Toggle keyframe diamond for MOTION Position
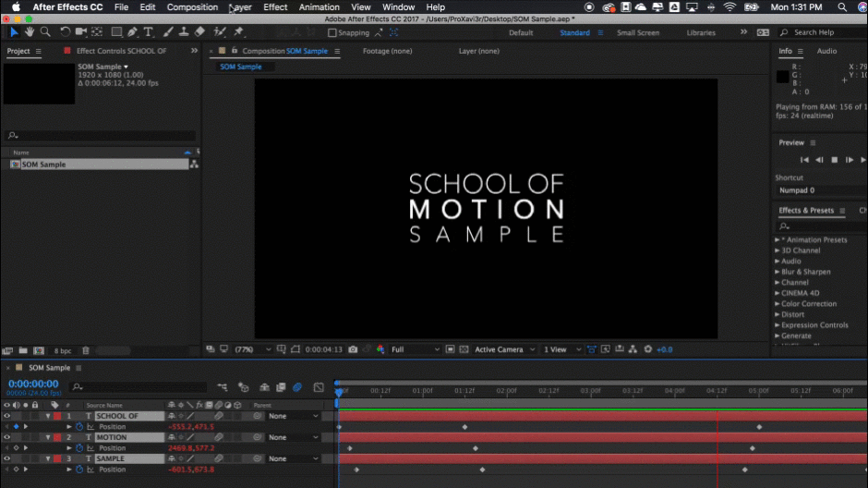The height and width of the screenshot is (488, 868). click(x=16, y=448)
